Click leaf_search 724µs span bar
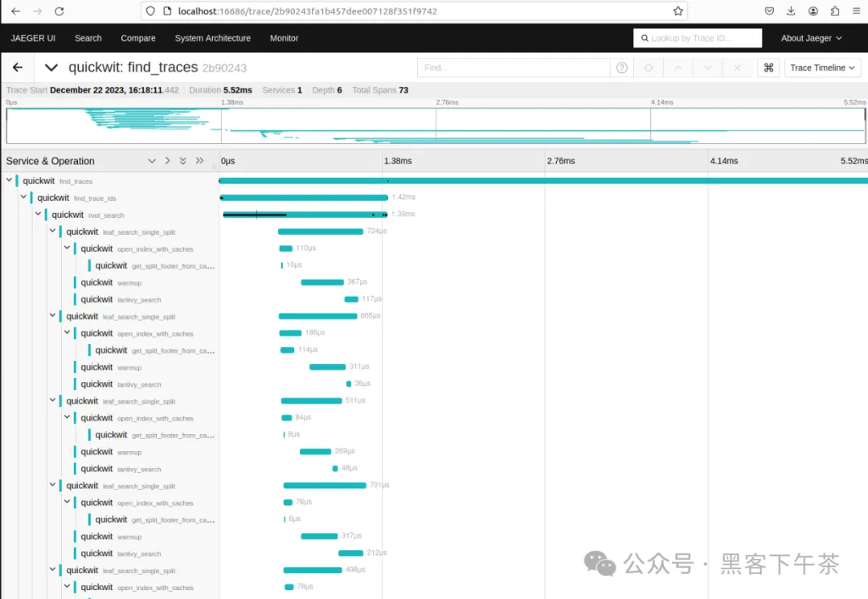Screen dimensions: 868x599 [321, 232]
